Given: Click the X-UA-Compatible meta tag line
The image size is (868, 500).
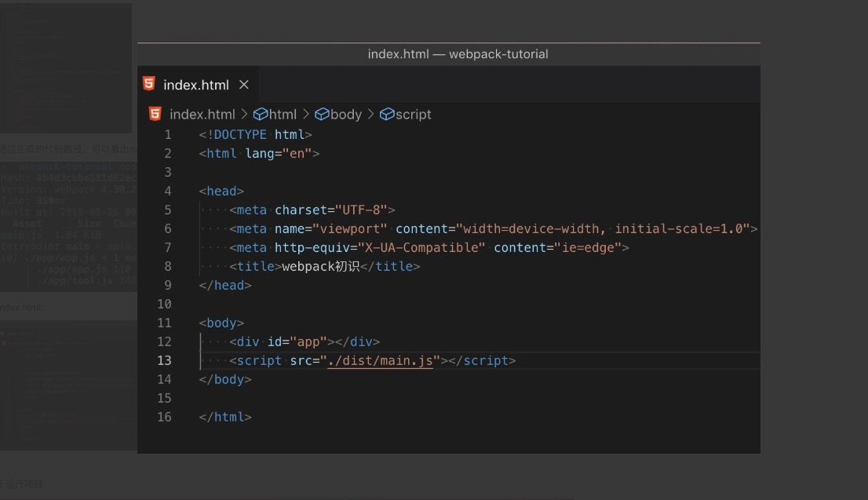Looking at the screenshot, I should coord(429,247).
